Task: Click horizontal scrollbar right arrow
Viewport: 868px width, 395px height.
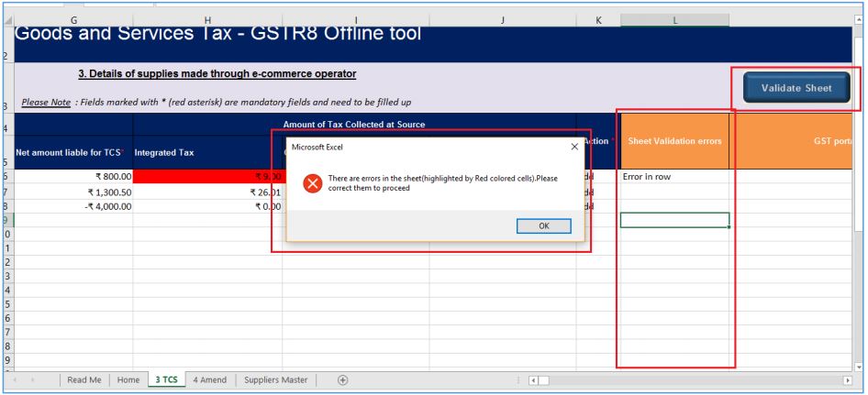Action: click(x=847, y=380)
